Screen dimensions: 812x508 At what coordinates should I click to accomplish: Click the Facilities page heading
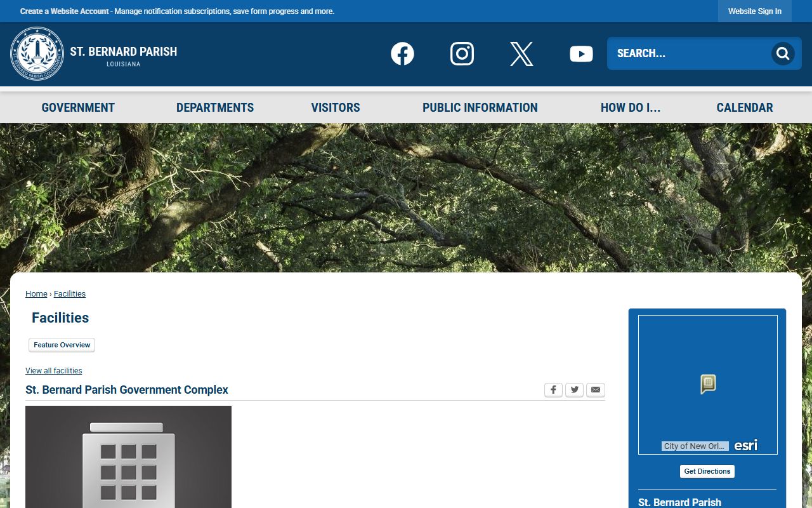click(60, 317)
